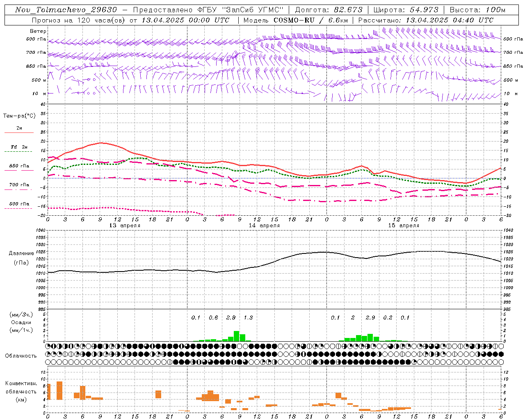Screen dimensions: 525x420
Task: Click the 700 гПа temperature legend entry
Action: click(19, 185)
